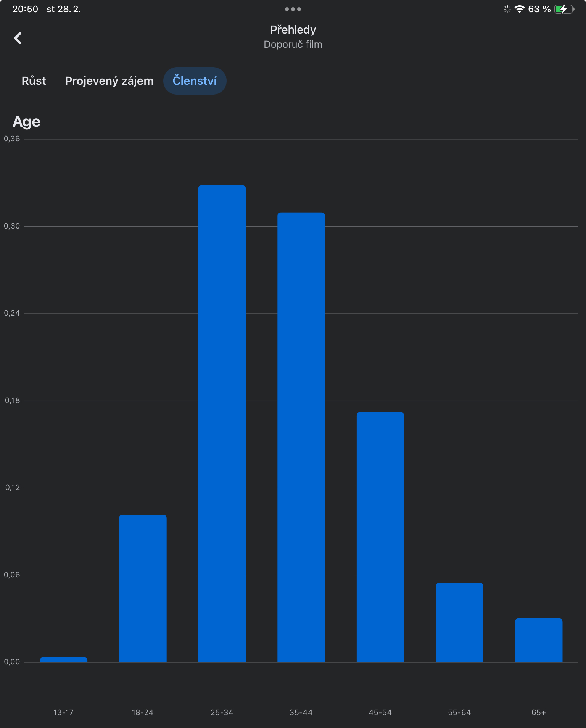Tap the 13-17 age bar
Image resolution: width=586 pixels, height=728 pixels.
pyautogui.click(x=64, y=660)
